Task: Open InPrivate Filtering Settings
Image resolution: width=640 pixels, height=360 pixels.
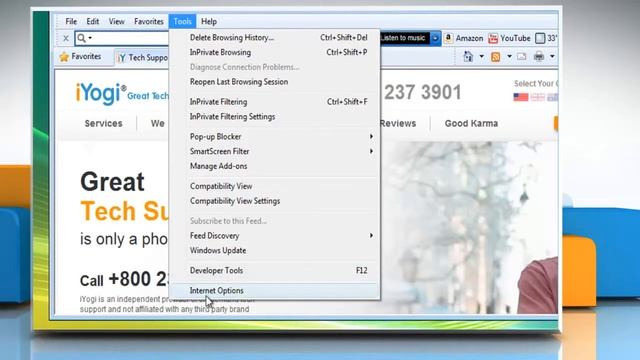Action: (x=274, y=117)
